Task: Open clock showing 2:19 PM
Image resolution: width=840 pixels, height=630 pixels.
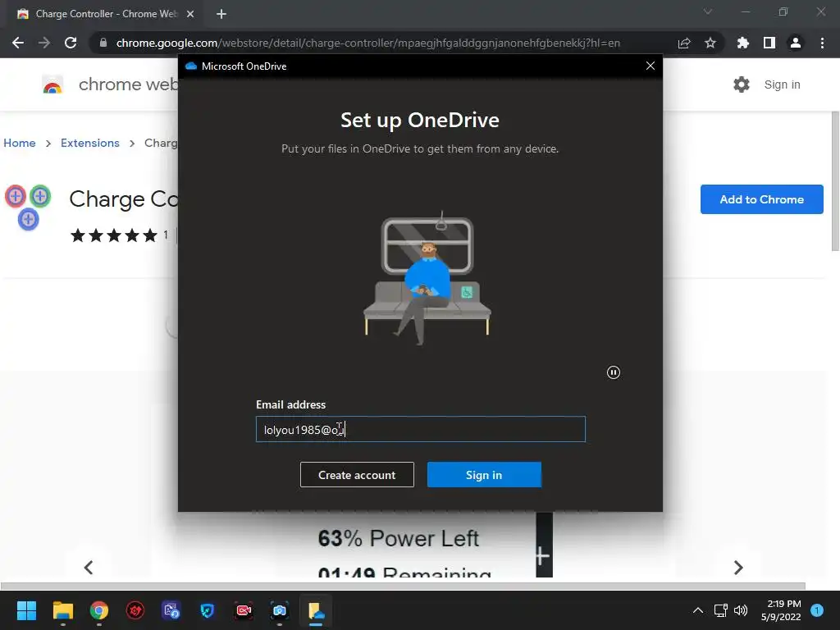Action: 781,610
